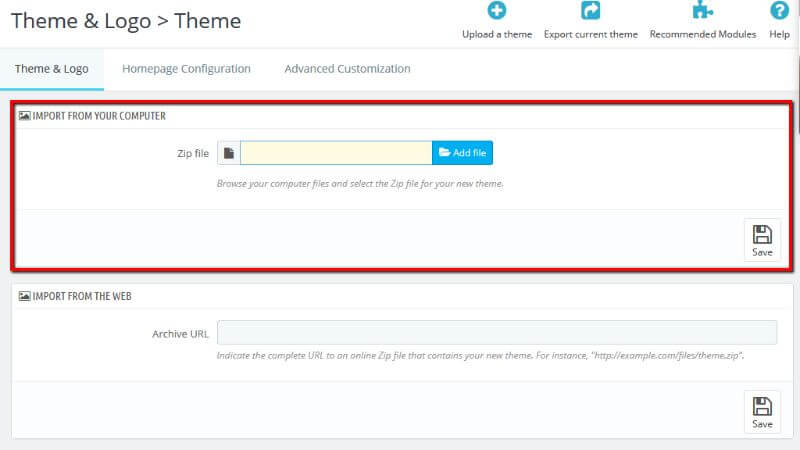
Task: Save the Import From Your Computer section
Action: point(762,240)
